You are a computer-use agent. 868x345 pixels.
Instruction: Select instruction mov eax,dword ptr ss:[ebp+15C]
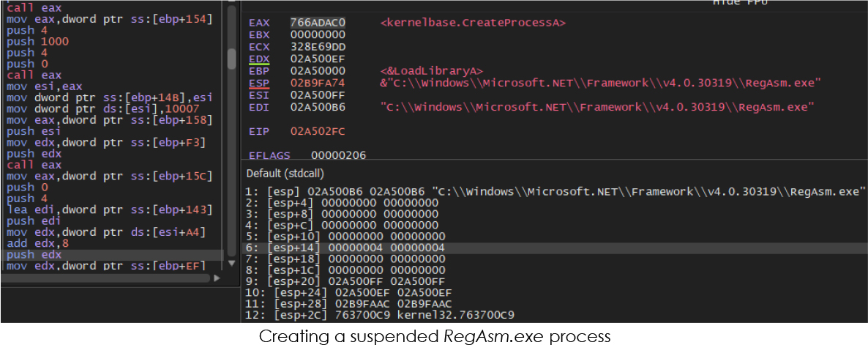110,176
